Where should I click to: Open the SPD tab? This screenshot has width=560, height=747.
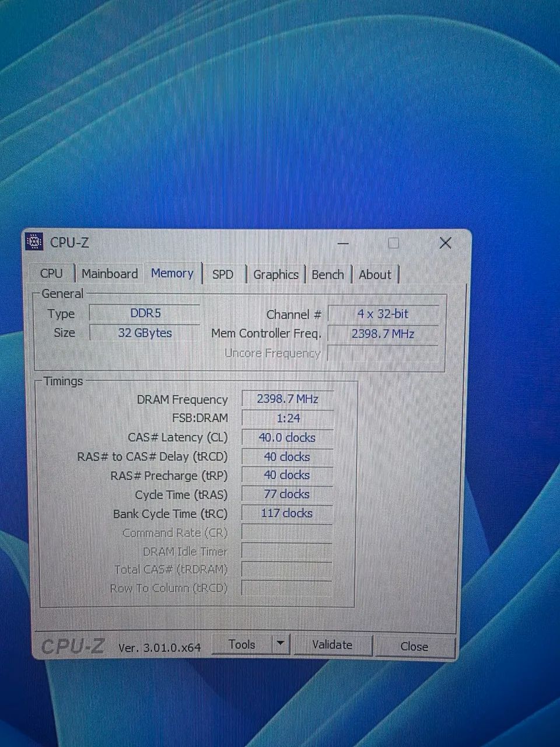tap(223, 274)
